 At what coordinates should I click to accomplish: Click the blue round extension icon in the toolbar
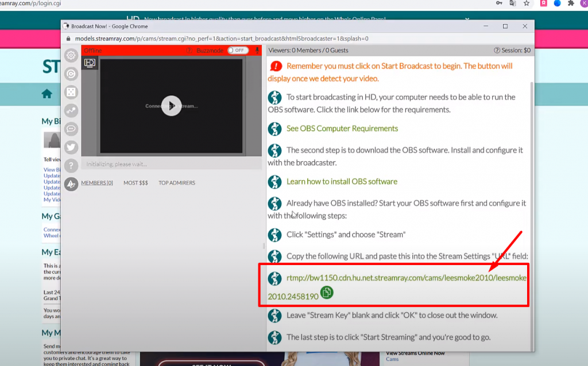[557, 3]
